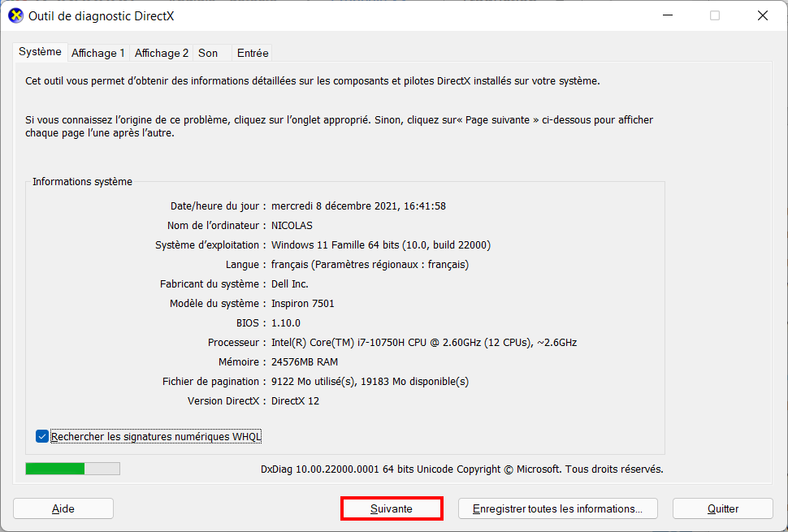Open Aide for help

(63, 508)
